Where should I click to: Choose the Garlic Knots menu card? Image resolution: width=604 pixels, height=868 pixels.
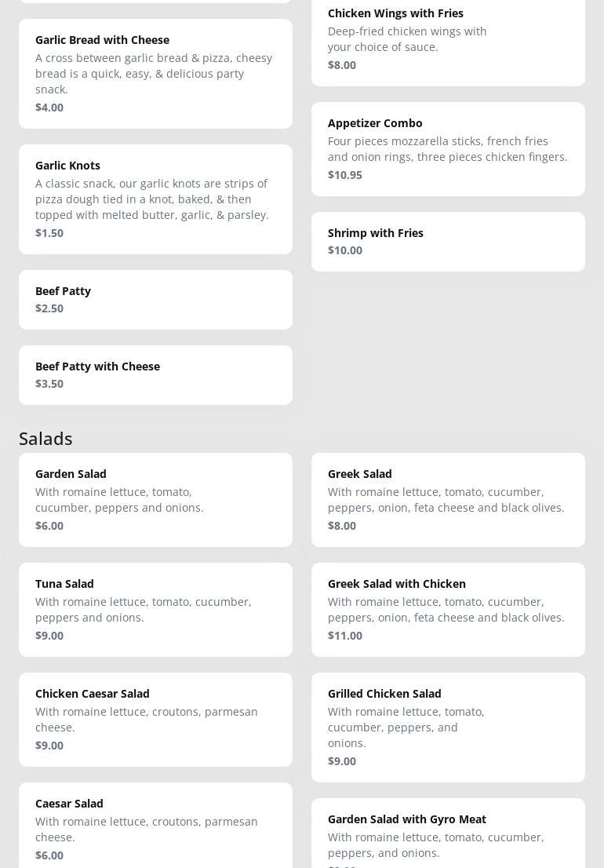click(155, 199)
